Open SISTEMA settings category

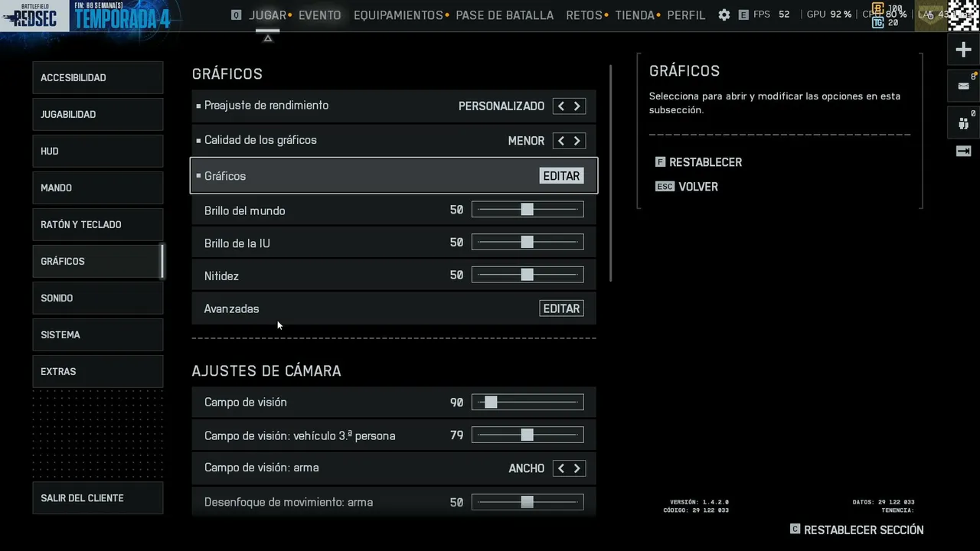click(x=98, y=335)
